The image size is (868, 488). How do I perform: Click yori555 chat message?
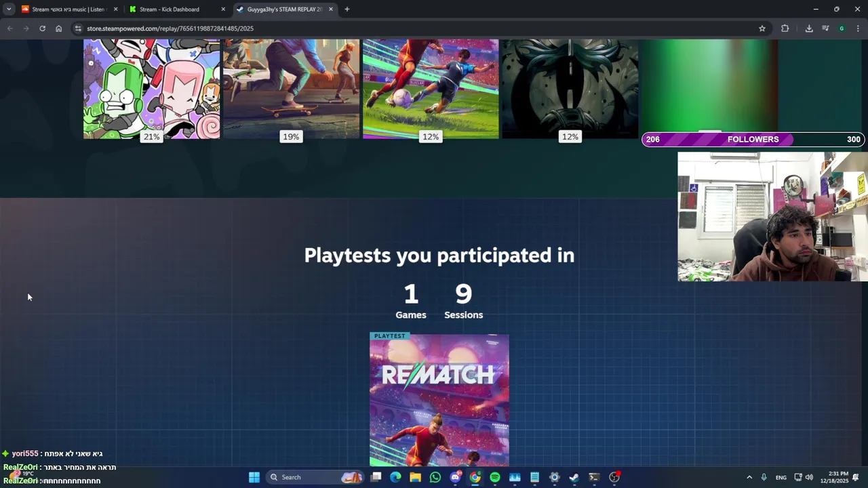(53, 453)
